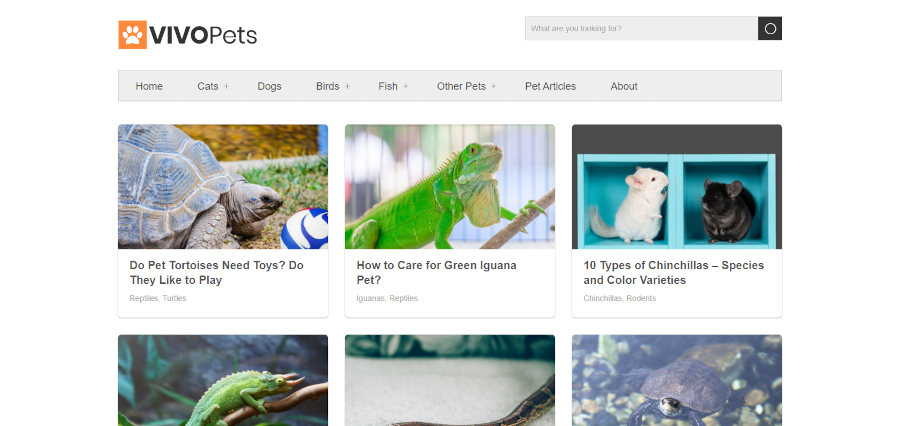Click the VIVOPets paw logo icon
This screenshot has height=426, width=900.
[x=132, y=35]
